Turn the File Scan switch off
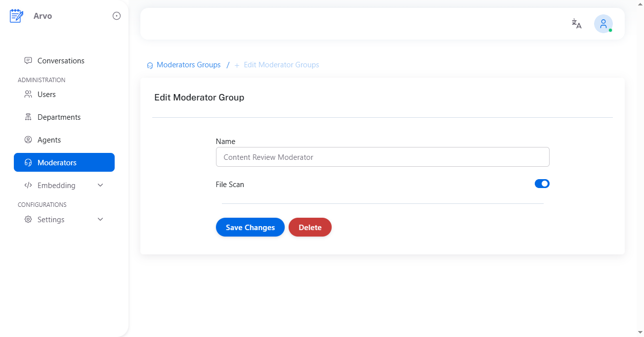The height and width of the screenshot is (337, 644). click(542, 183)
